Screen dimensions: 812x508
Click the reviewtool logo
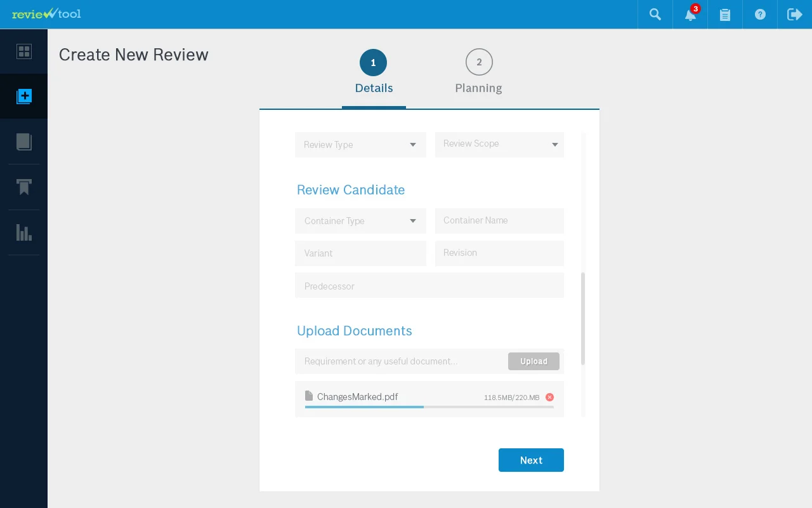click(x=46, y=13)
